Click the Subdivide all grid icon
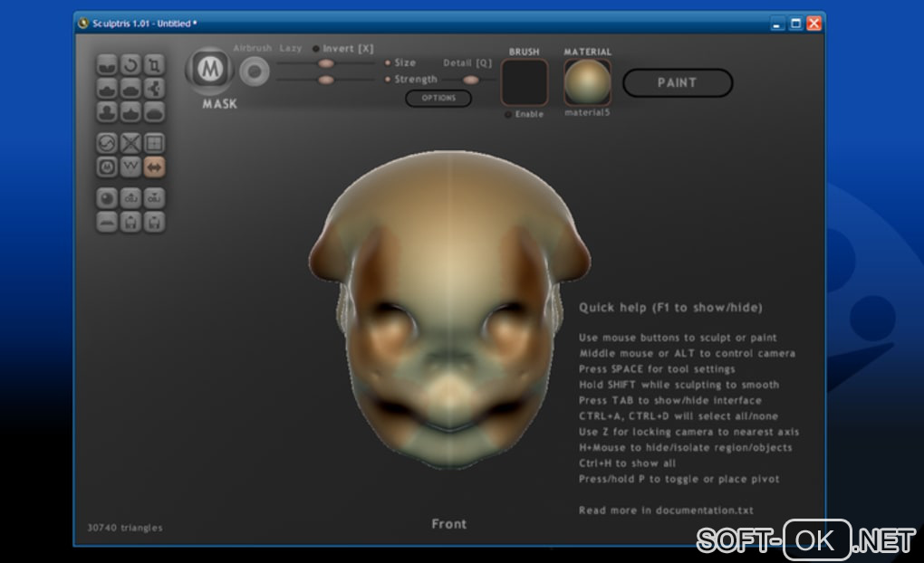Screen dimensions: 924x563 coord(154,143)
